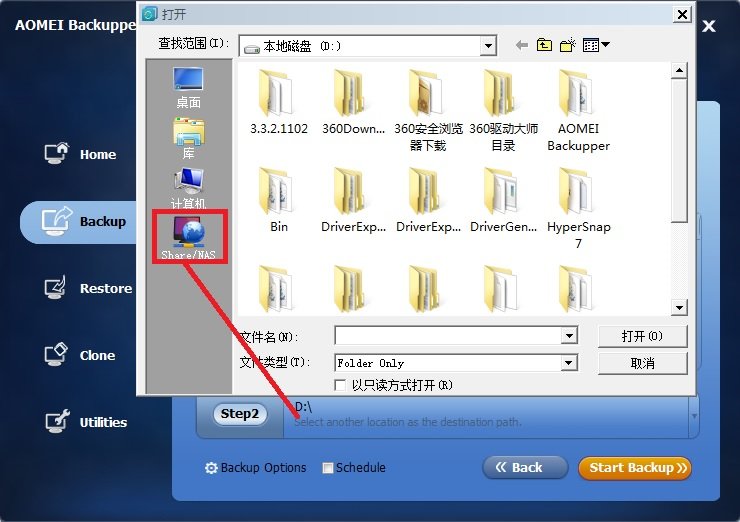Open the Restore tab label

[106, 288]
